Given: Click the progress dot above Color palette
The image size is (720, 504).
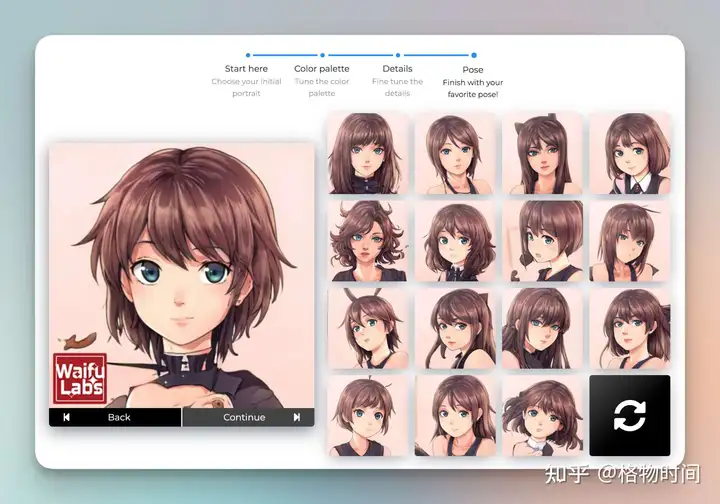Looking at the screenshot, I should coord(322,55).
